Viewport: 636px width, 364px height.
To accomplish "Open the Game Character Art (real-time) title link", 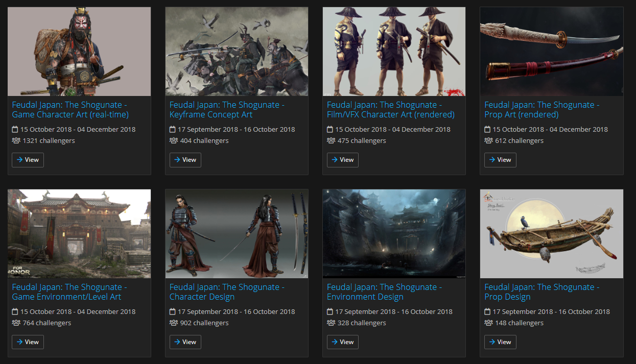I will click(x=70, y=110).
